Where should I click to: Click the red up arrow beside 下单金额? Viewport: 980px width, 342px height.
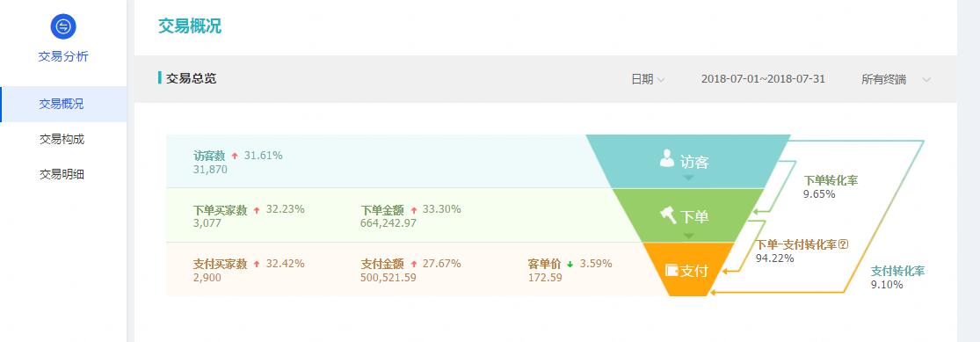[x=414, y=210]
